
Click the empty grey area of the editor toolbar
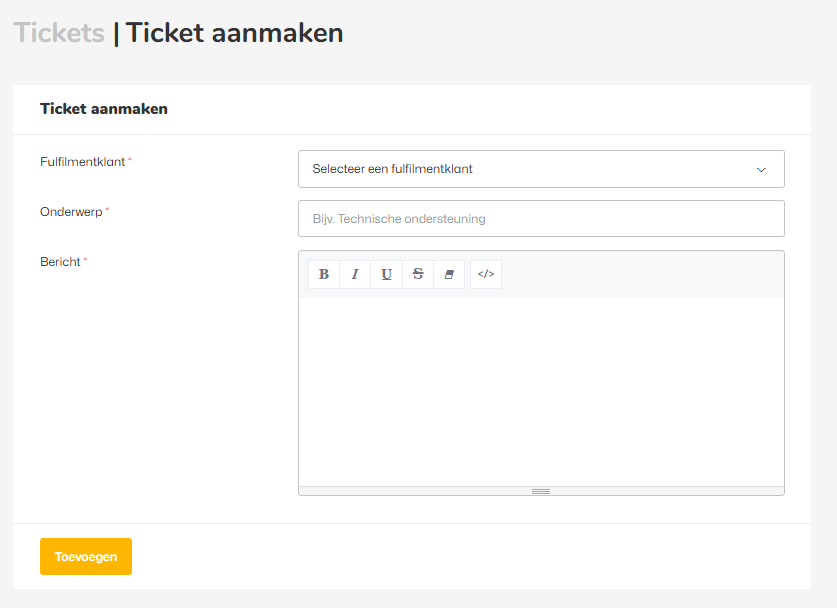pyautogui.click(x=640, y=274)
